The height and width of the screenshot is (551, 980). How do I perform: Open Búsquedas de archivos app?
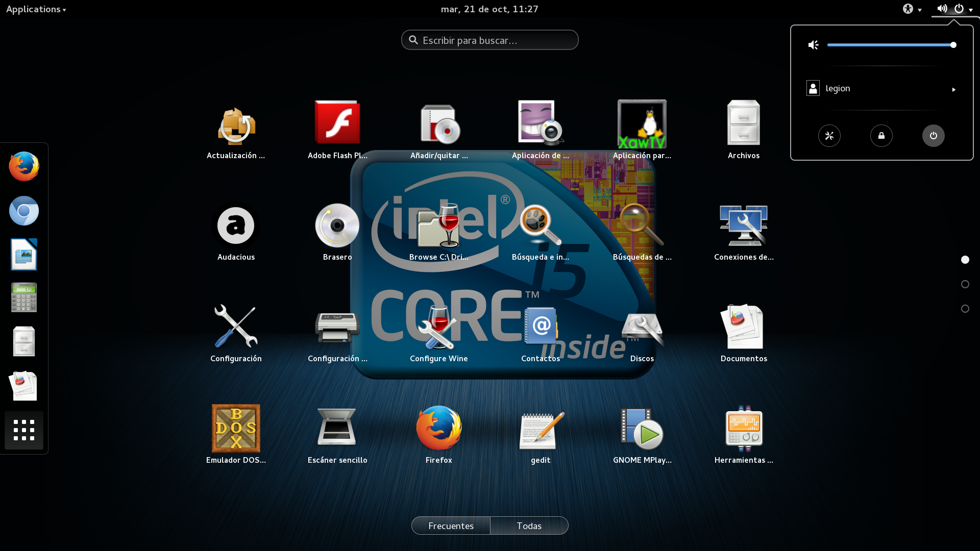[x=642, y=232]
